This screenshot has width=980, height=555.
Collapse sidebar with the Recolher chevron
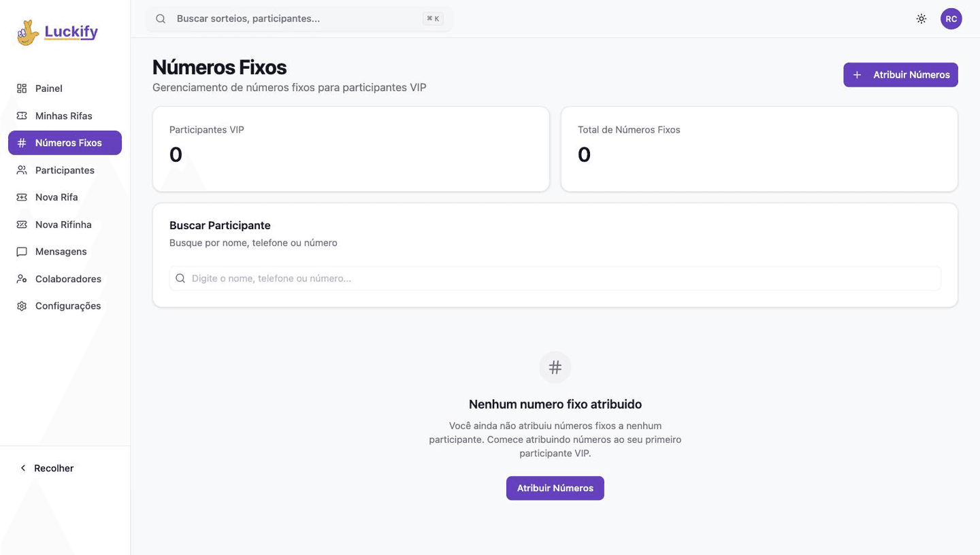click(23, 468)
